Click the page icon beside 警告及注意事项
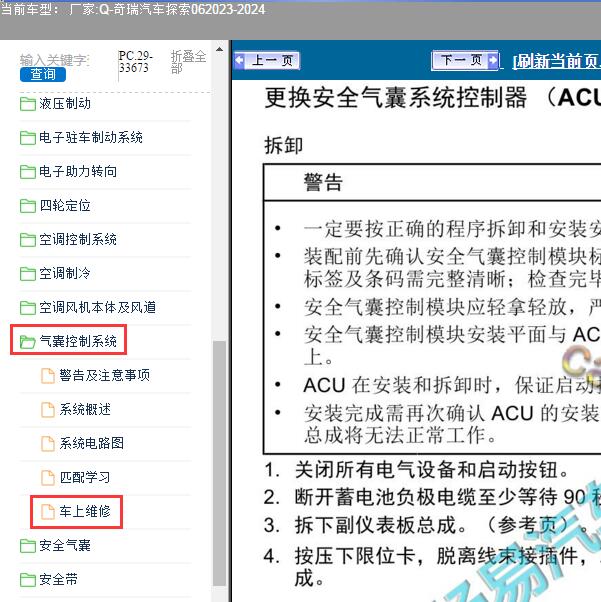Screen dimensions: 601x602 [48, 375]
